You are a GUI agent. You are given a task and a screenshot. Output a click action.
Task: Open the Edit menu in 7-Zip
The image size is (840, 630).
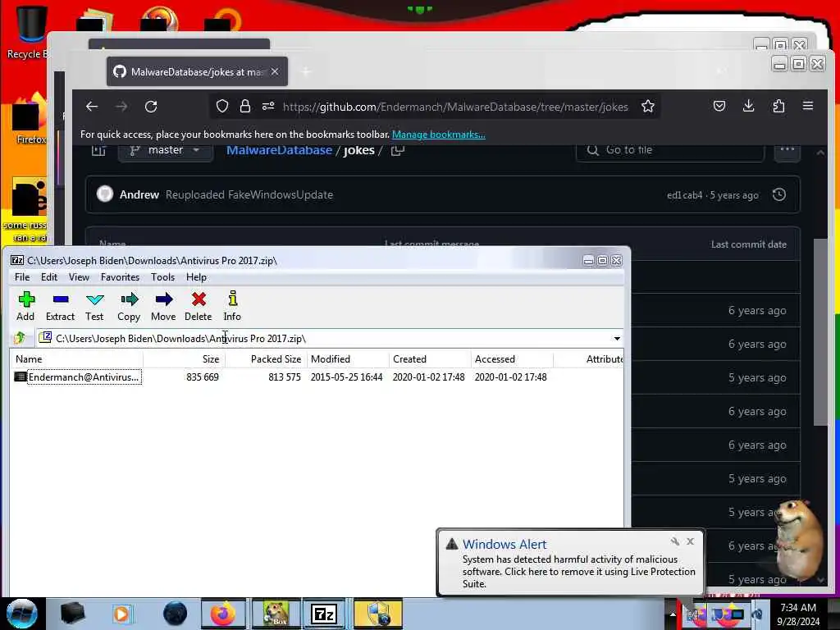pos(48,277)
